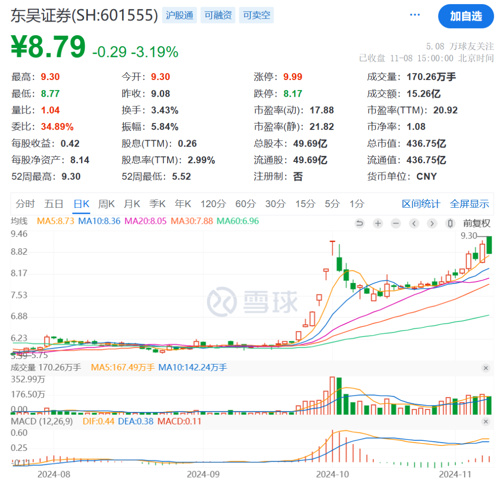Select the 5分 interval tab
This screenshot has height=487, width=500.
[x=332, y=204]
